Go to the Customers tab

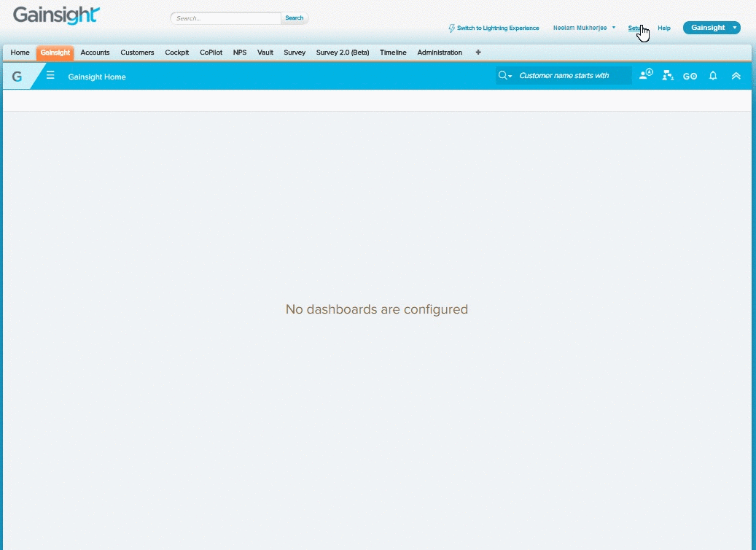click(x=137, y=52)
